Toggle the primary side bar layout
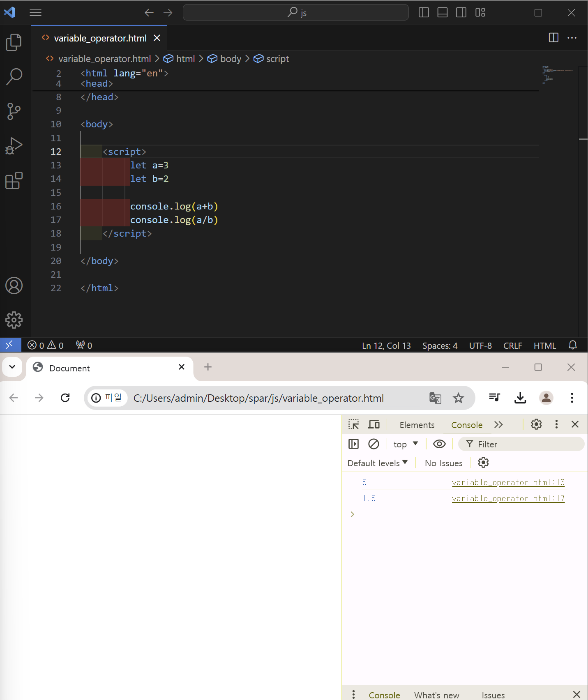The image size is (588, 700). pos(424,13)
